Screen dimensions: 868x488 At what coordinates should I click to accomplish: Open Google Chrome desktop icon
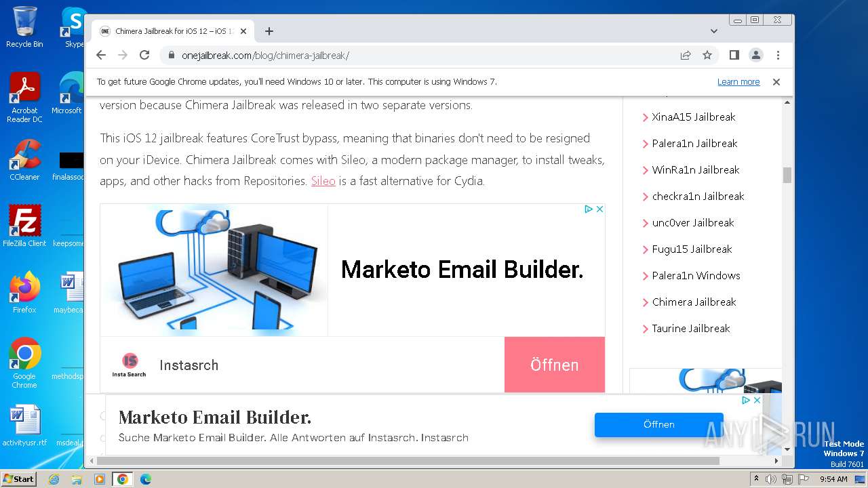(24, 363)
